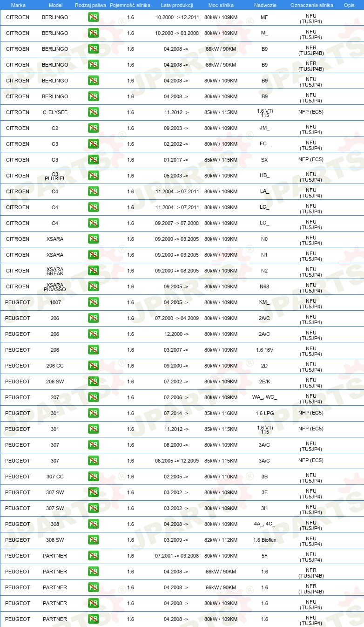Image resolution: width=364 pixels, height=627 pixels.
Task: Click the Marka column header
Action: pyautogui.click(x=18, y=5)
